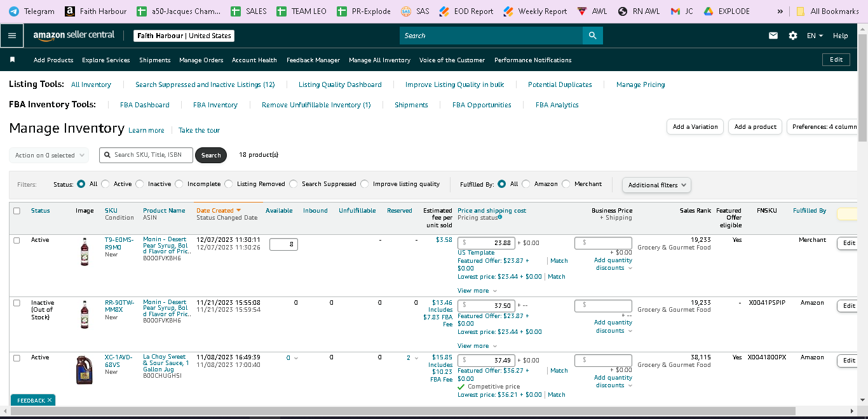Open Manage Orders in navigation bar
This screenshot has width=868, height=419.
(201, 60)
